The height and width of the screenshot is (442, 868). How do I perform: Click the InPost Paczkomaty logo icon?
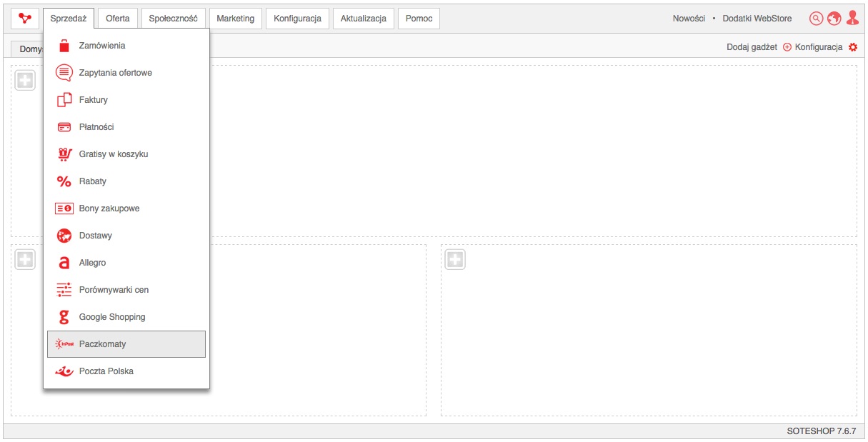64,344
